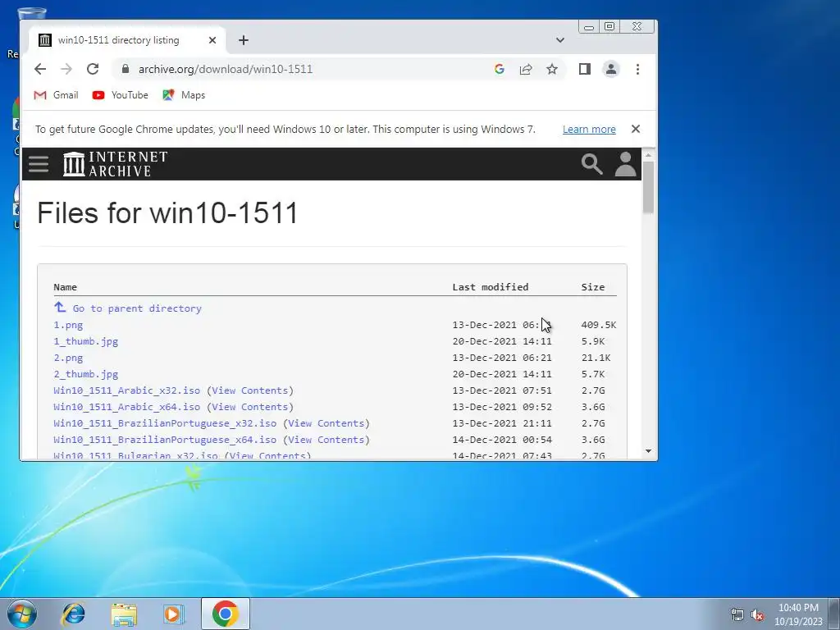Open the taskbar clock and date

coord(798,614)
